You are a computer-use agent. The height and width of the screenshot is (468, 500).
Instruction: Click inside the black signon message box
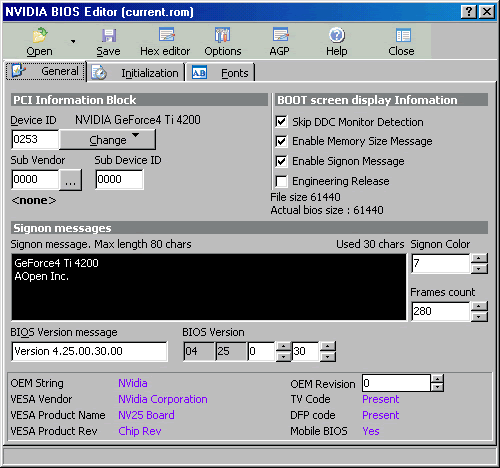pyautogui.click(x=209, y=287)
